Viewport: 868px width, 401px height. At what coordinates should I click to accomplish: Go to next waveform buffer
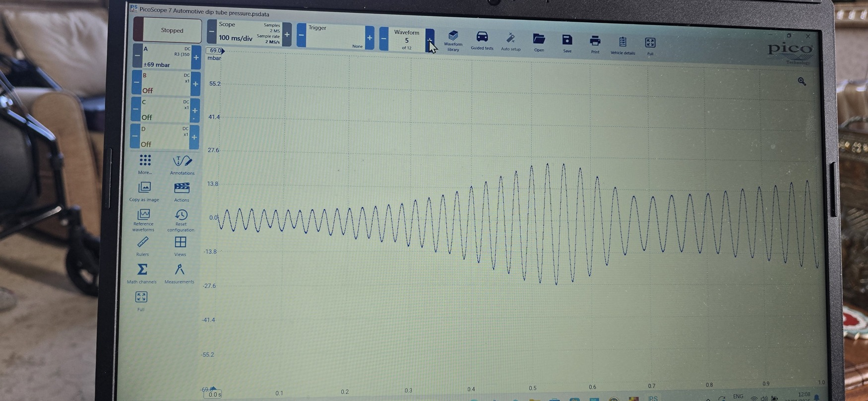(x=430, y=40)
